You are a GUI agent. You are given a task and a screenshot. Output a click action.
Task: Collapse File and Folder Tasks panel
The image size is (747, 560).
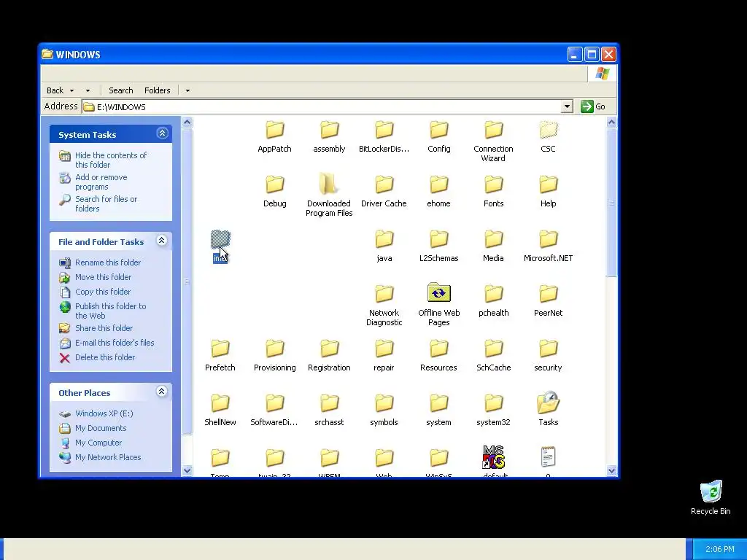click(x=162, y=241)
